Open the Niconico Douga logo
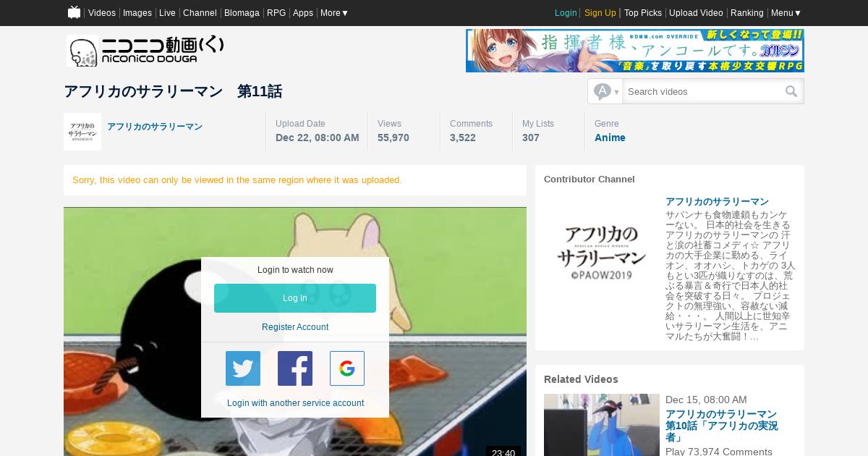Screen dimensions: 868x456 [x=145, y=51]
